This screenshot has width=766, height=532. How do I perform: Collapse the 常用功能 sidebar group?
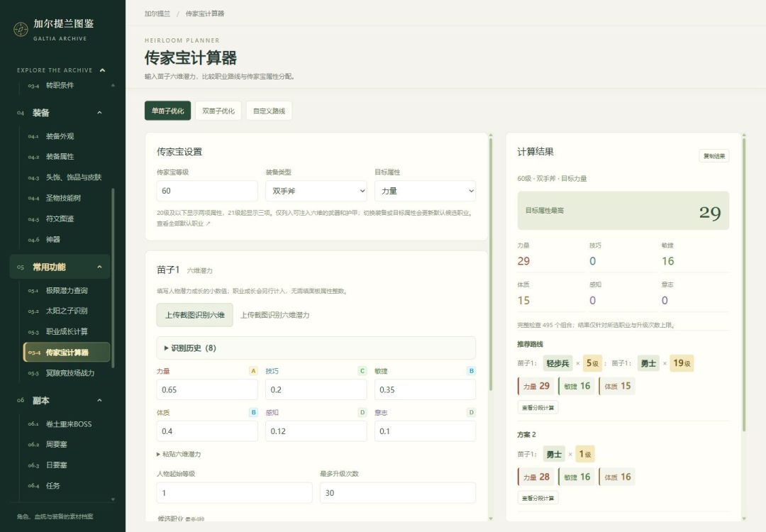coord(100,267)
